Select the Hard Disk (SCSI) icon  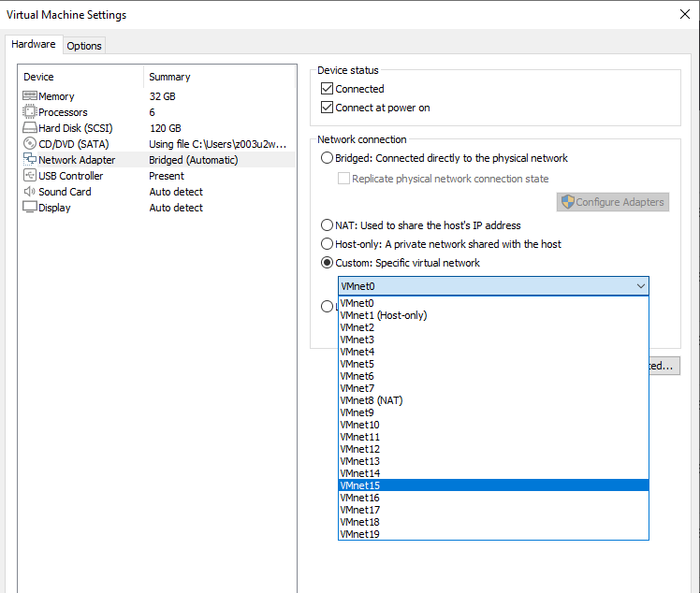(x=29, y=128)
